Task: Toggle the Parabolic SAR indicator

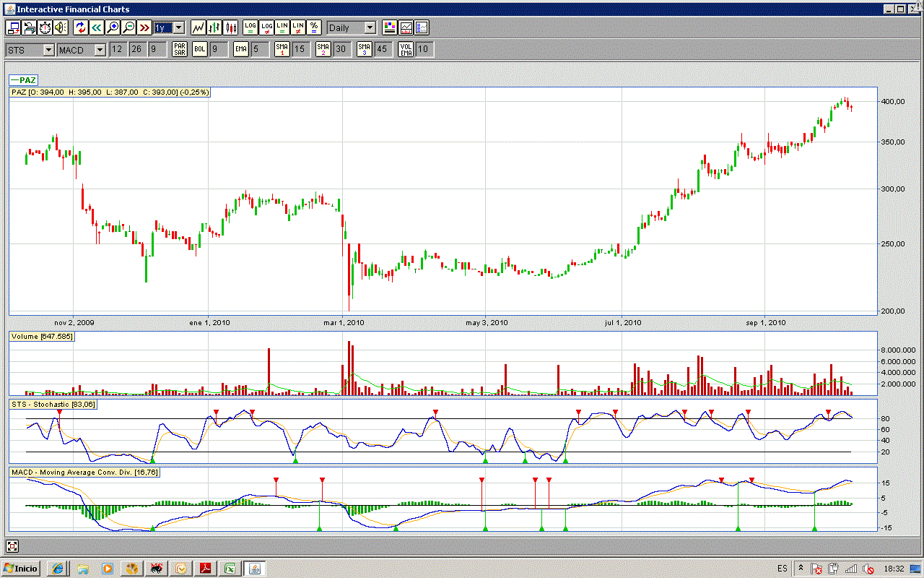Action: pyautogui.click(x=180, y=49)
